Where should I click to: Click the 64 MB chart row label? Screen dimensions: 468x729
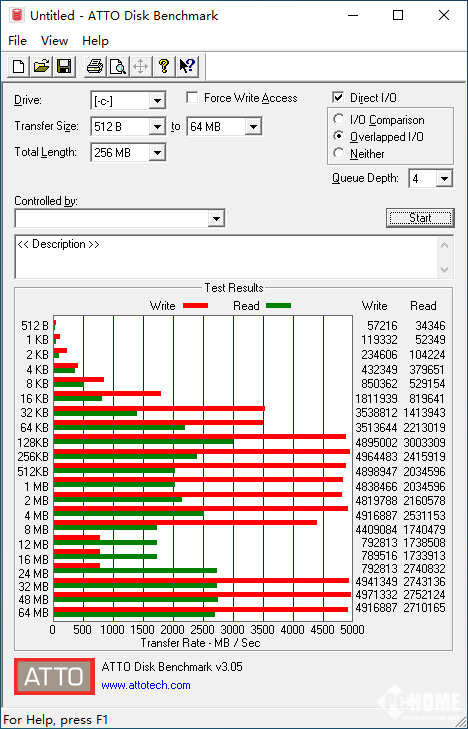(33, 613)
